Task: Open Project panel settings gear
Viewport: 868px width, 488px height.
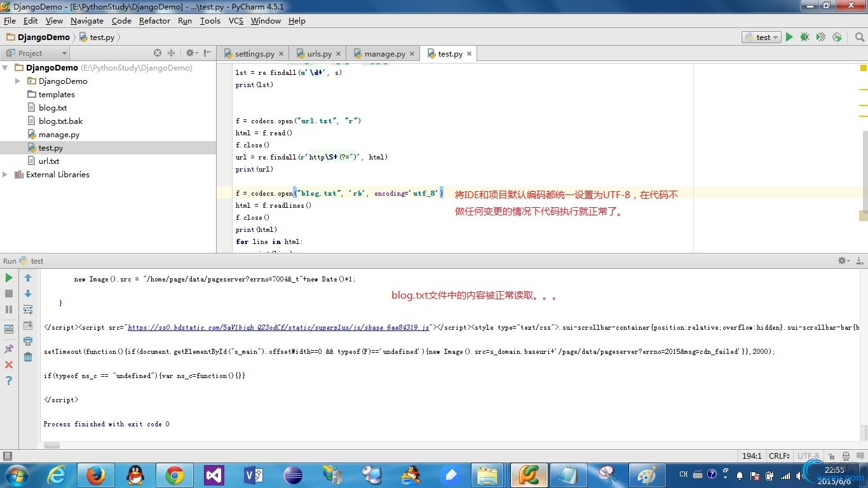Action: [191, 53]
